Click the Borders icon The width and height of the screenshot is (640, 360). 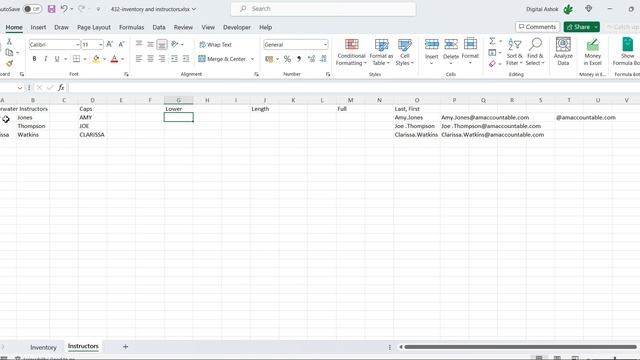(x=76, y=59)
